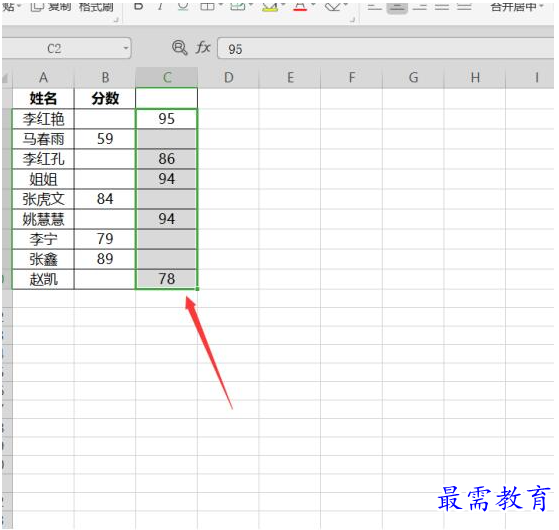Select column B header
Screen dimensions: 559x530
tap(105, 77)
